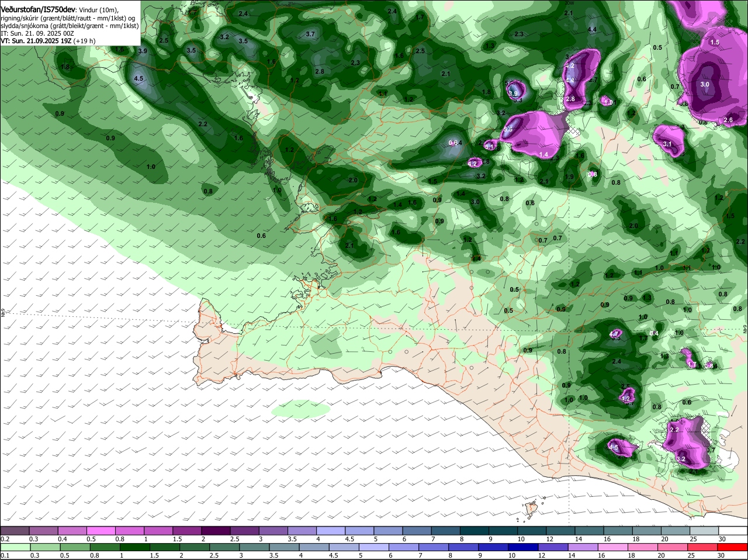
Task: Click the 4.4 precipitation value on map
Action: (x=592, y=29)
